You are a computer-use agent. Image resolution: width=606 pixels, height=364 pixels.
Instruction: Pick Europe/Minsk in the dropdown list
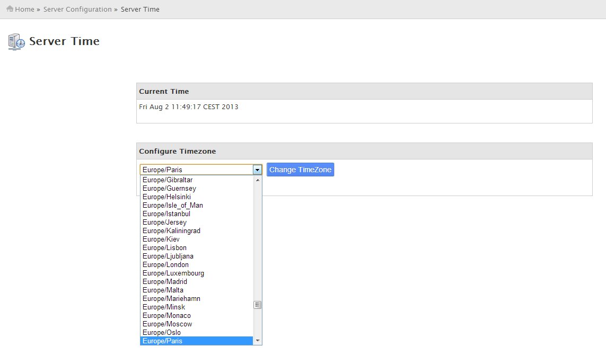[197, 307]
